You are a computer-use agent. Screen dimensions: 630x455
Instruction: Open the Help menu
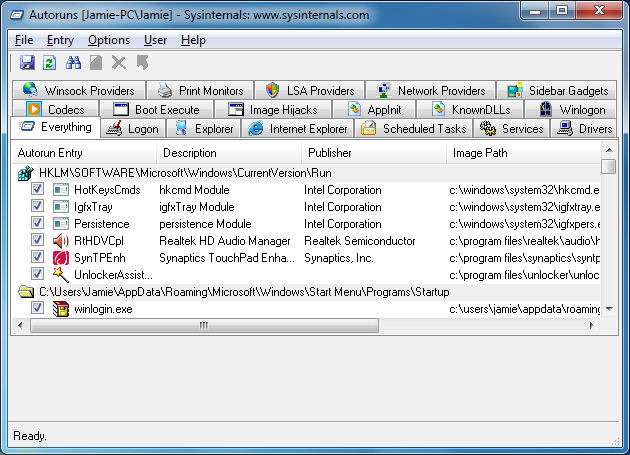pos(193,40)
